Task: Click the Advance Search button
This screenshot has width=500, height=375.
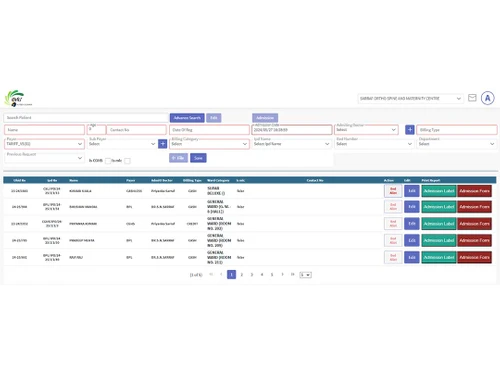Action: coord(187,118)
